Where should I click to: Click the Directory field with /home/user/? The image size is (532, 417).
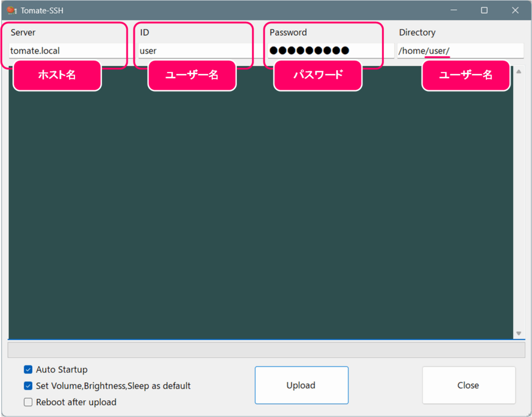(x=460, y=51)
